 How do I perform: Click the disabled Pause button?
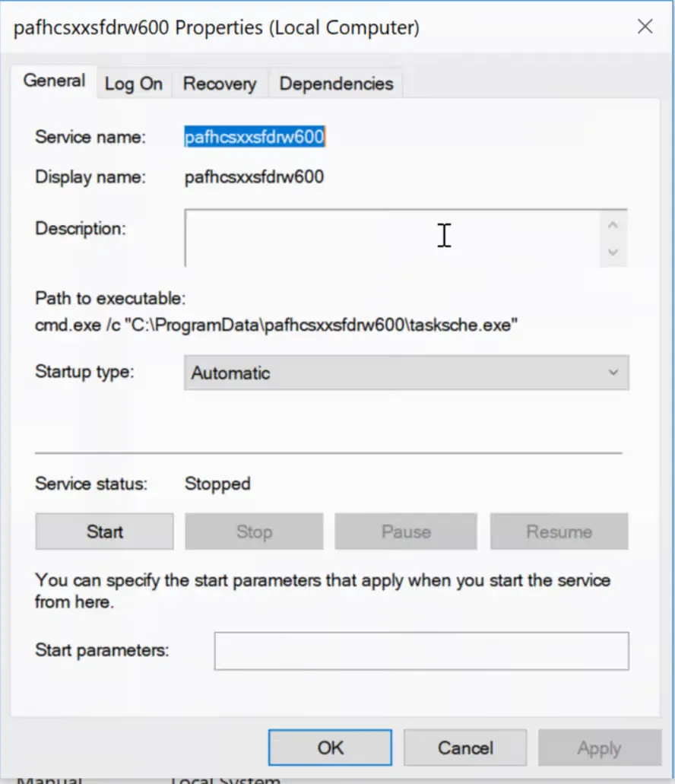[x=406, y=532]
